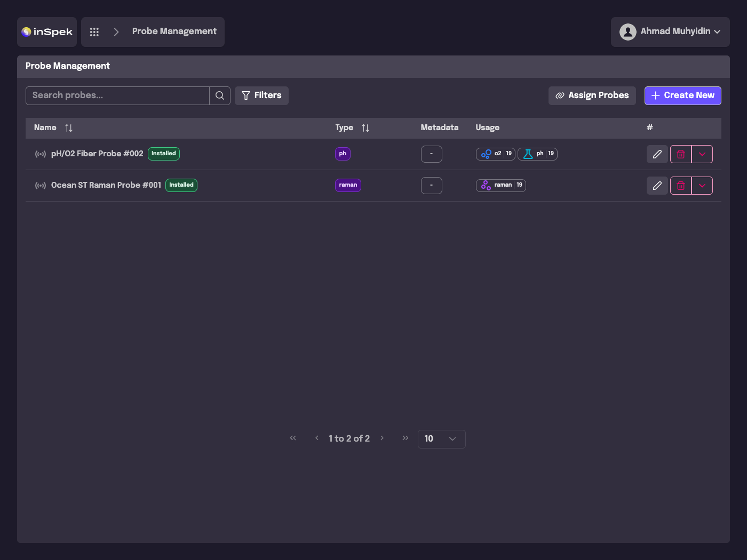Click the raman usage chip icon
The image size is (747, 560).
[486, 186]
